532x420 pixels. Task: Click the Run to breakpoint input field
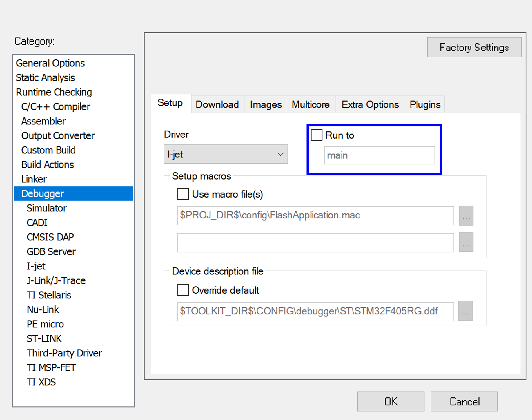click(379, 155)
